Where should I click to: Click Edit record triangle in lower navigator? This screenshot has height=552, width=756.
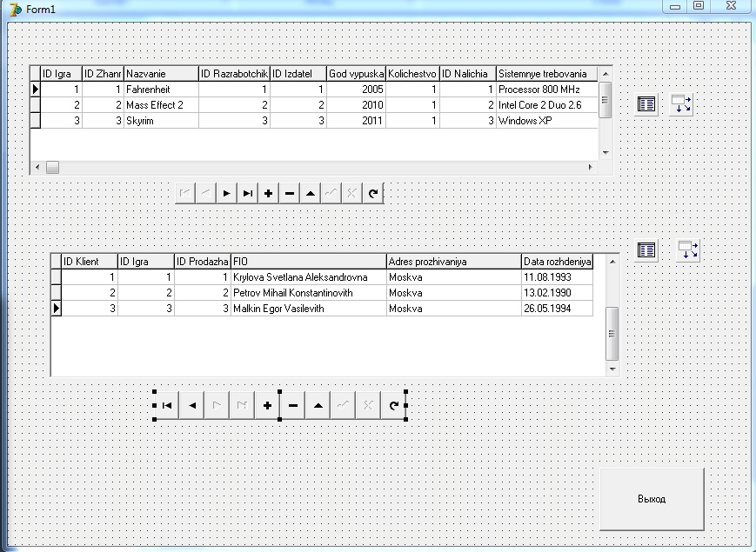318,406
